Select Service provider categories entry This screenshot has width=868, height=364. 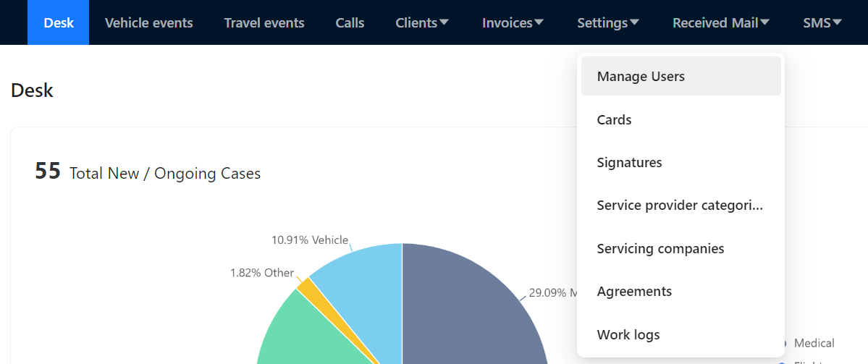pos(681,206)
